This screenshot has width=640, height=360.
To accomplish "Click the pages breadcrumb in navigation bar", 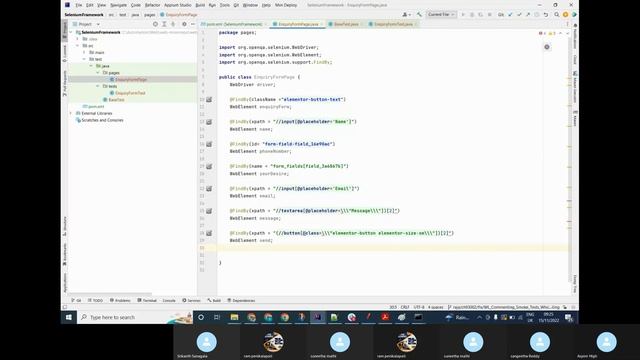I will point(149,15).
